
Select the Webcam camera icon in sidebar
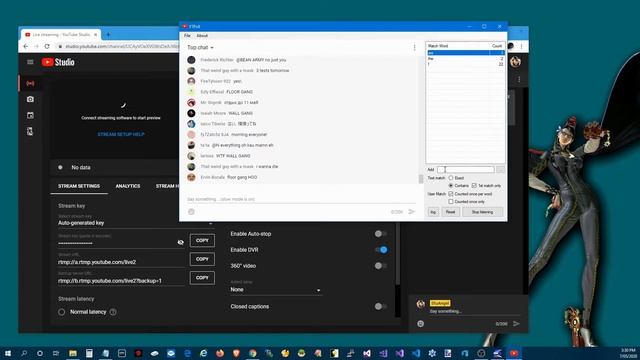click(x=30, y=99)
